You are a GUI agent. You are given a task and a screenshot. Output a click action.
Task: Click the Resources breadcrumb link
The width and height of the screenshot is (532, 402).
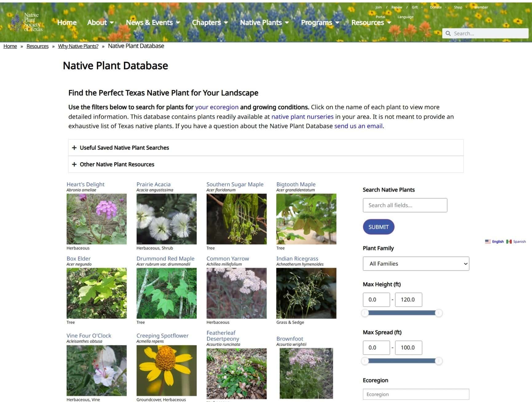click(x=37, y=46)
